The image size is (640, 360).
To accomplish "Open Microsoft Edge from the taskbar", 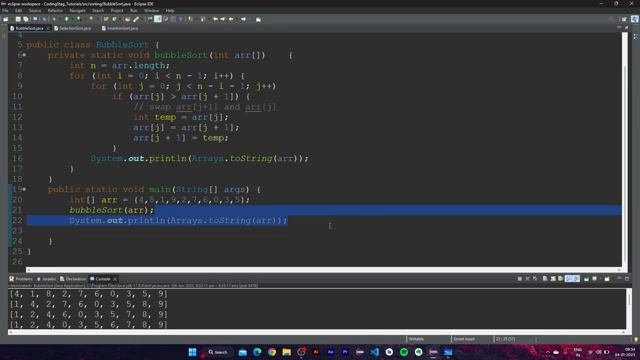I will 257,352.
